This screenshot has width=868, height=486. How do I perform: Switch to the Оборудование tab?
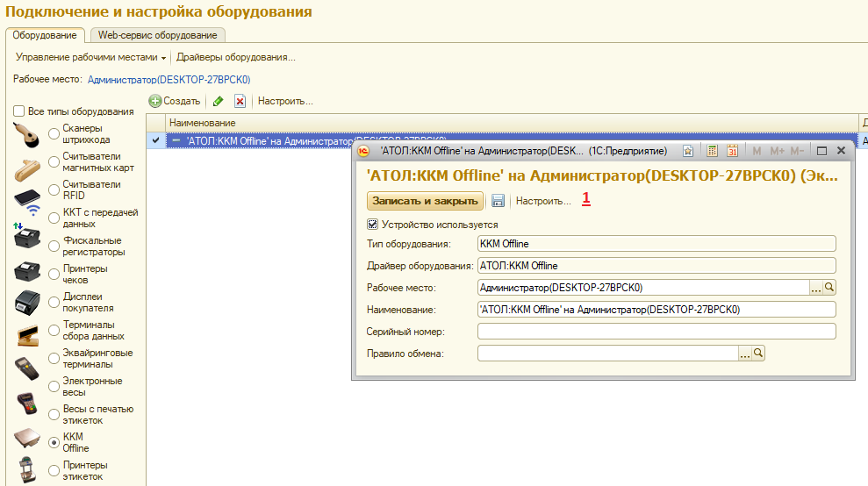pos(45,35)
